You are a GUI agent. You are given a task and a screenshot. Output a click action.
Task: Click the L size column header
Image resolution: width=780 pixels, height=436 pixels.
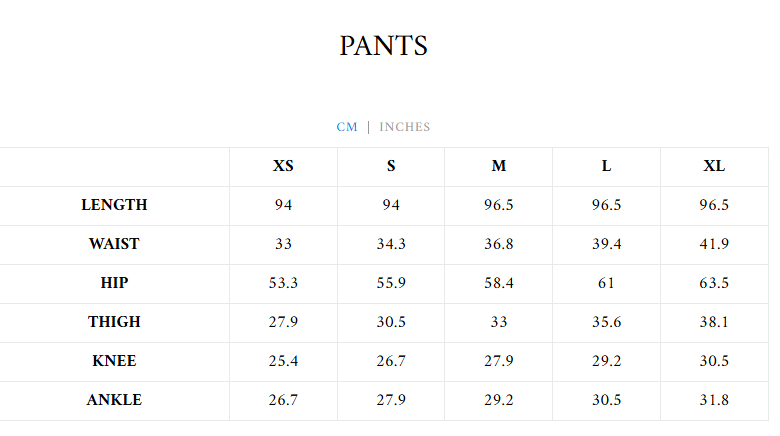pos(606,166)
